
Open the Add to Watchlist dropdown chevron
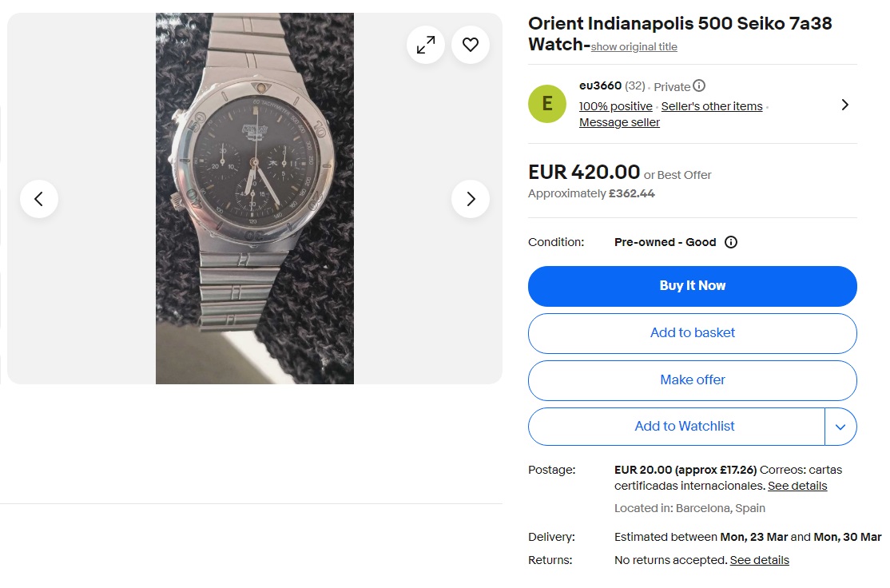coord(840,426)
